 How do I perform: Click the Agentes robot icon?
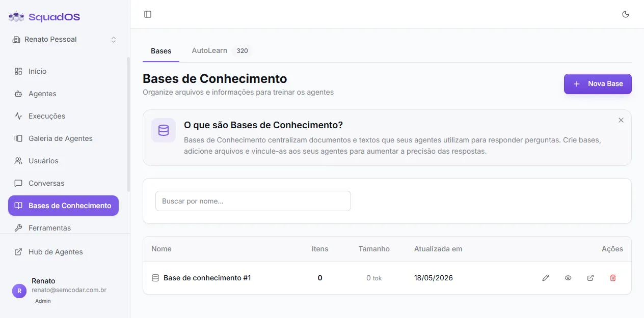18,94
